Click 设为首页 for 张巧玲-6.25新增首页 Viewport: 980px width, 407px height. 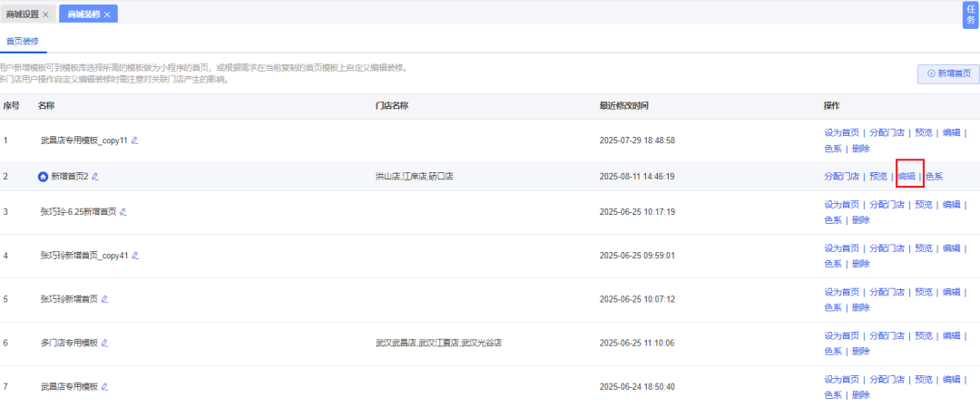841,204
